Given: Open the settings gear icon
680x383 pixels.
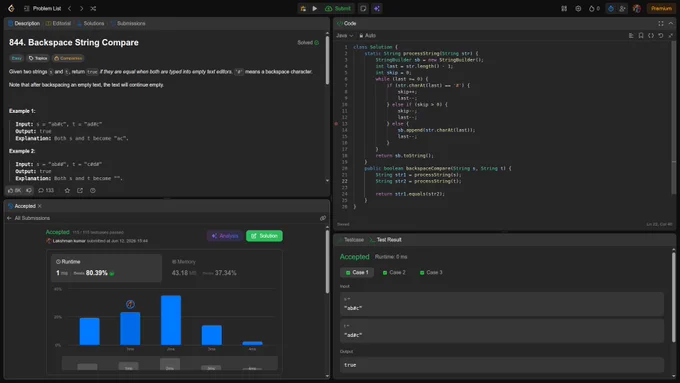Looking at the screenshot, I should click(x=578, y=8).
